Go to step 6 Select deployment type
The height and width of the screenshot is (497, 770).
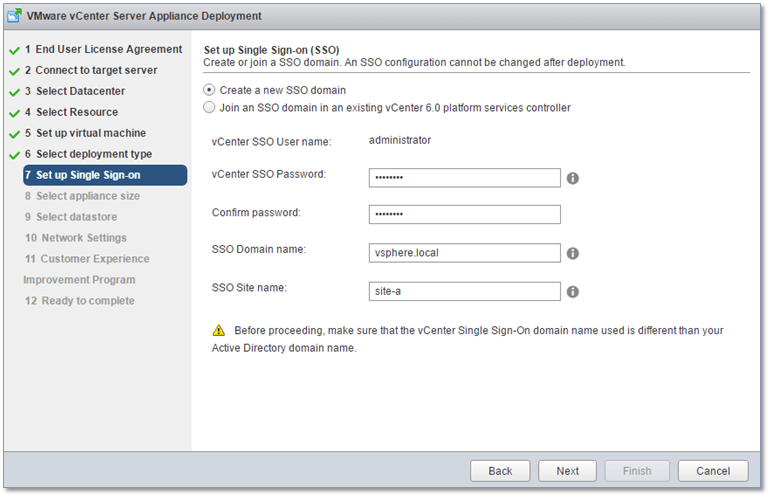[88, 154]
